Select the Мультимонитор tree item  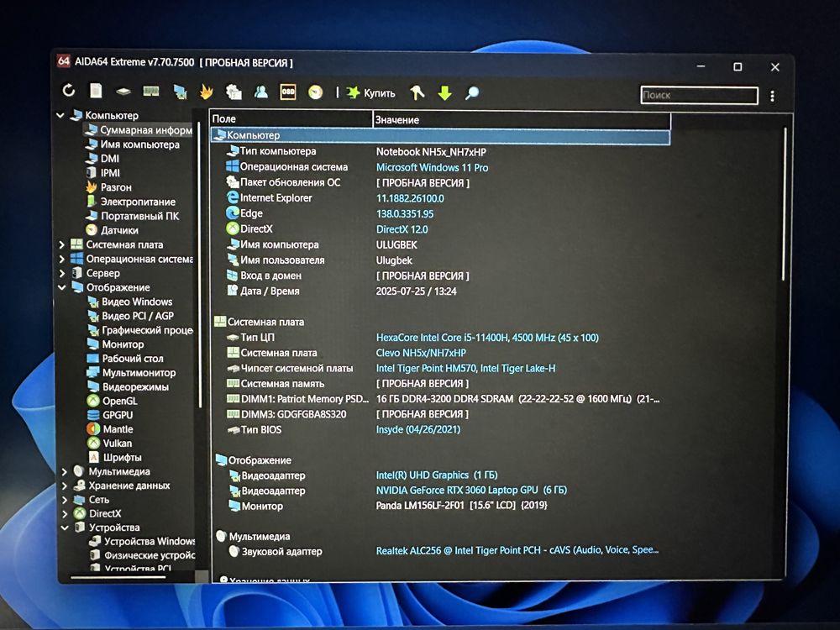pyautogui.click(x=131, y=372)
